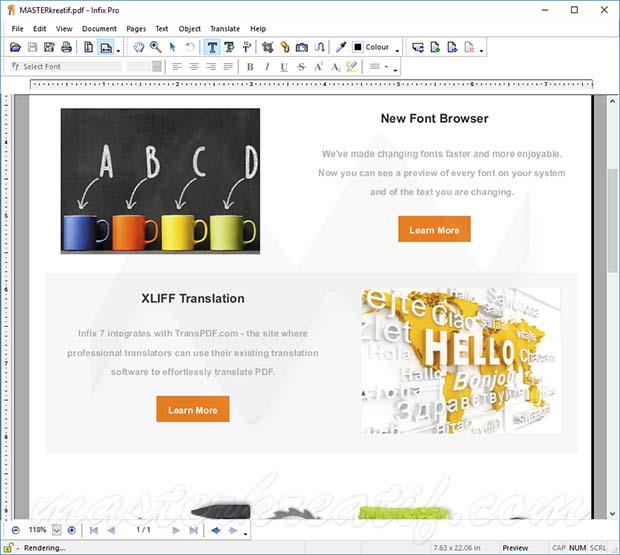This screenshot has width=620, height=555.
Task: Click the zoom in button
Action: [72, 530]
